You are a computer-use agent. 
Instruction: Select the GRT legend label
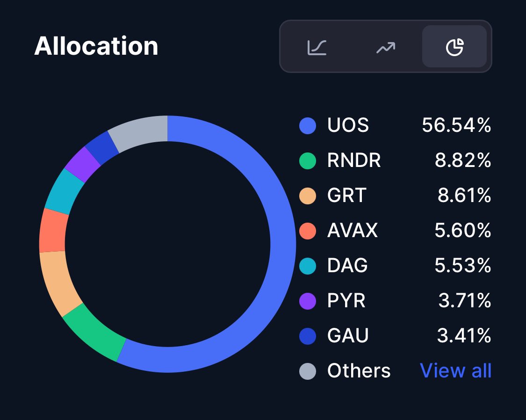click(346, 195)
